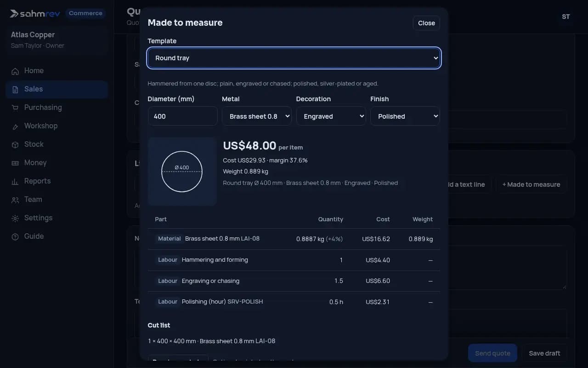588x368 pixels.
Task: Click the Hammering and forming labour row
Action: tap(294, 260)
